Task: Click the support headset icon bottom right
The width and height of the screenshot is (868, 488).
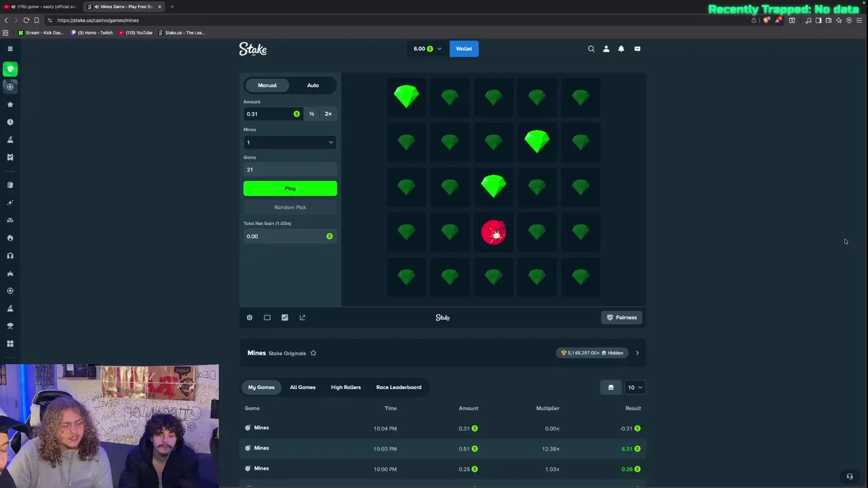Action: tap(850, 476)
